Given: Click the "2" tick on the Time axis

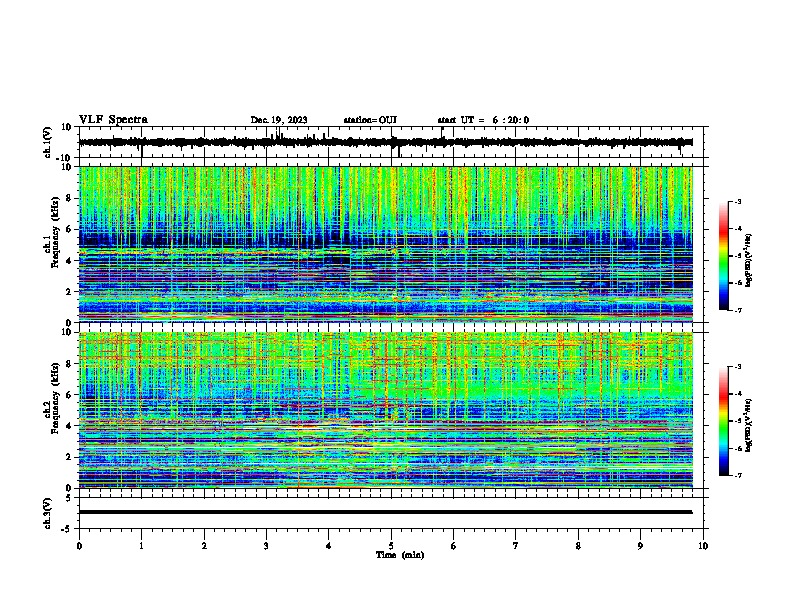Looking at the screenshot, I should click(x=204, y=546).
